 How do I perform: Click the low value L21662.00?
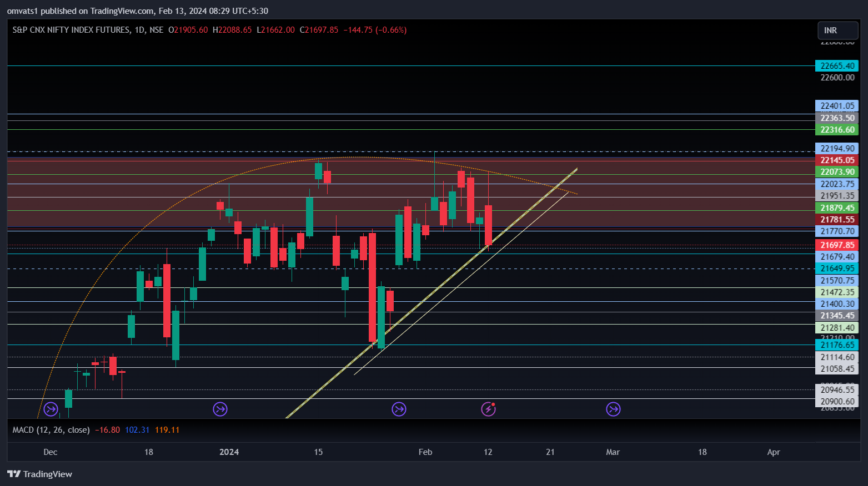[275, 30]
